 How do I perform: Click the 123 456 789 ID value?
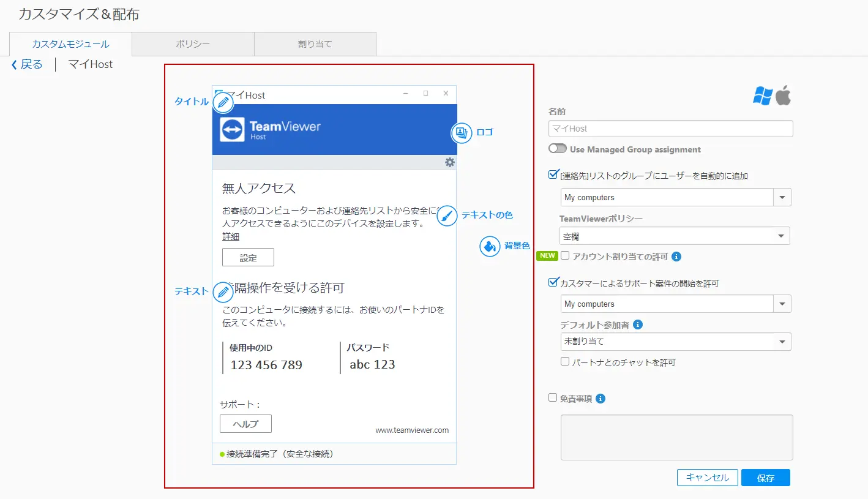pyautogui.click(x=266, y=365)
